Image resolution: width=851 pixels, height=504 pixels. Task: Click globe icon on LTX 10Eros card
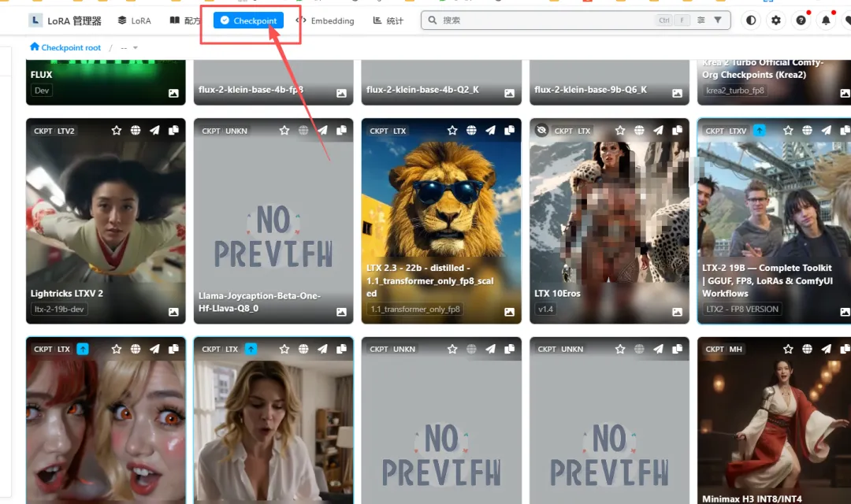(639, 130)
